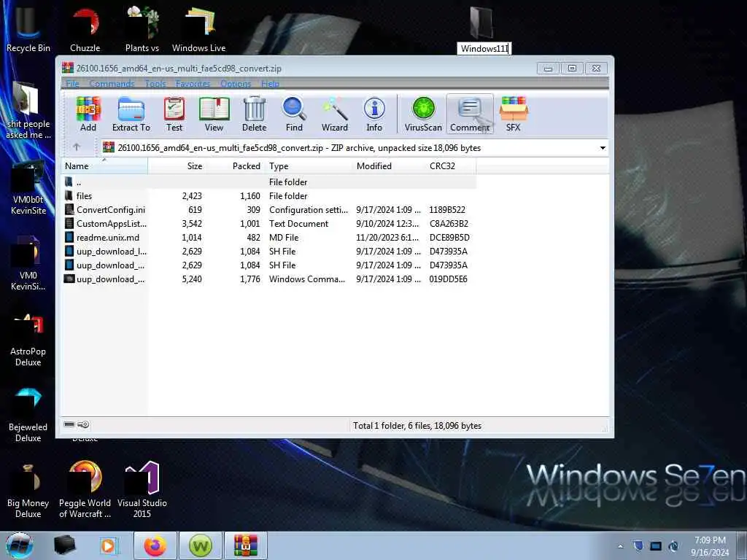Select the readme.unix.md file

coord(269,237)
